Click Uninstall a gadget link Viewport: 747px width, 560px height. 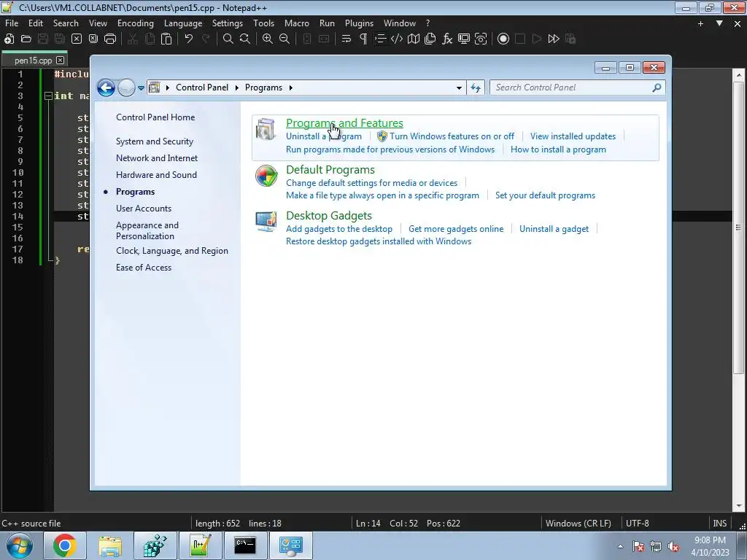pos(554,228)
